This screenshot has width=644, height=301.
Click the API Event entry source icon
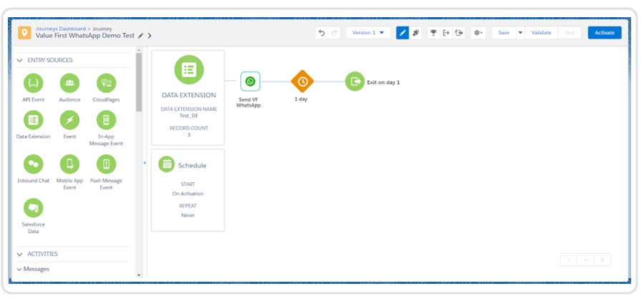click(x=33, y=83)
